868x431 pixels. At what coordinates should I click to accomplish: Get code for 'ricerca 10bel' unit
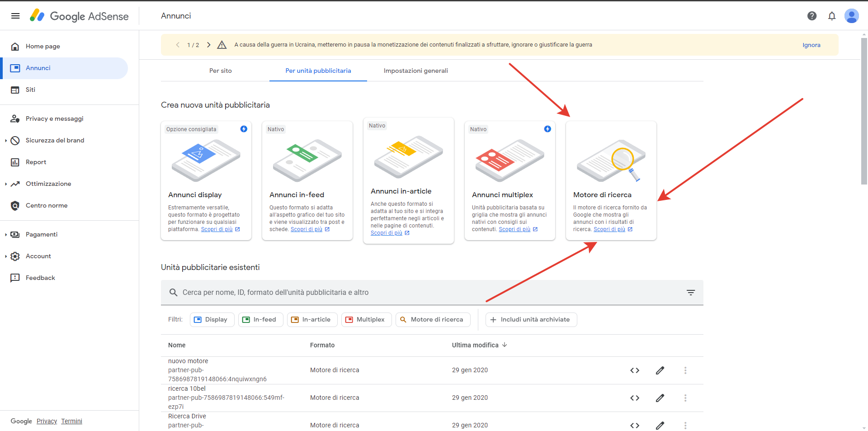coord(635,398)
